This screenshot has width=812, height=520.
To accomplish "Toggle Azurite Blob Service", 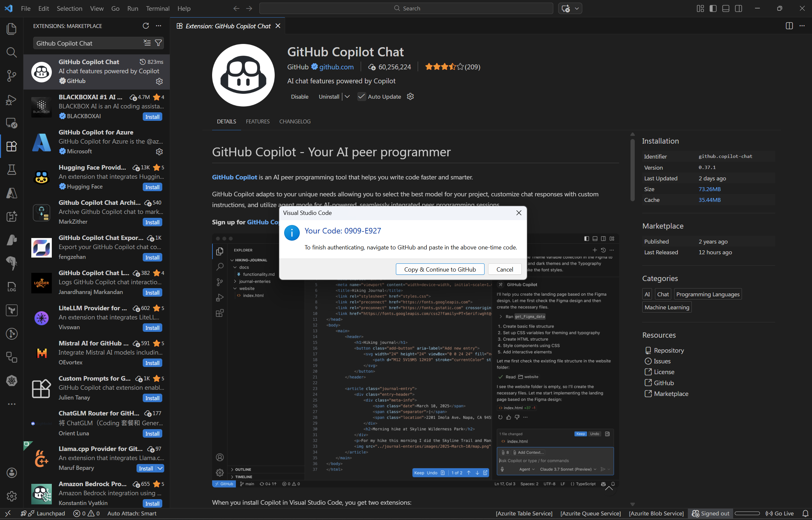I will pos(656,513).
